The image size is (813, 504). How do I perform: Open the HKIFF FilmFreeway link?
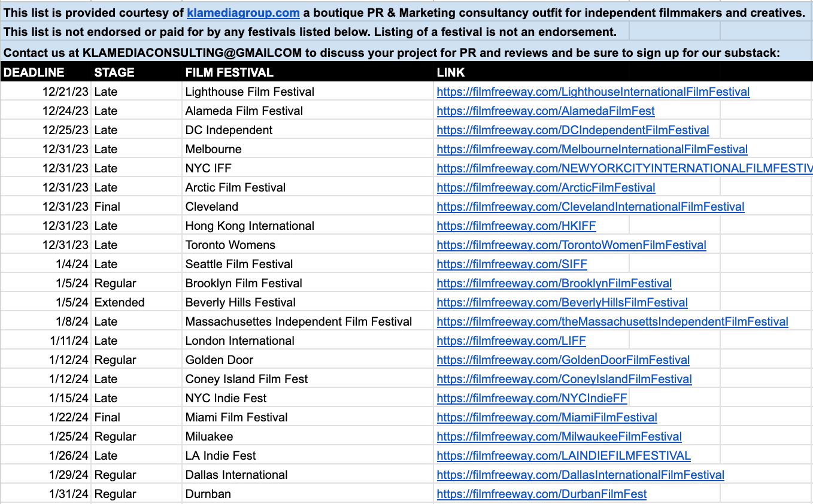[517, 226]
